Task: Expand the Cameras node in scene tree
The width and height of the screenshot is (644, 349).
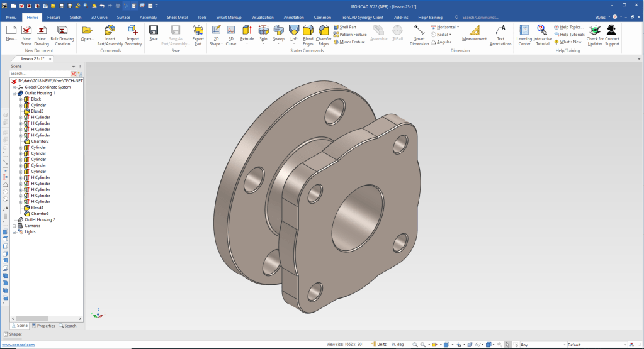Action: (x=14, y=226)
